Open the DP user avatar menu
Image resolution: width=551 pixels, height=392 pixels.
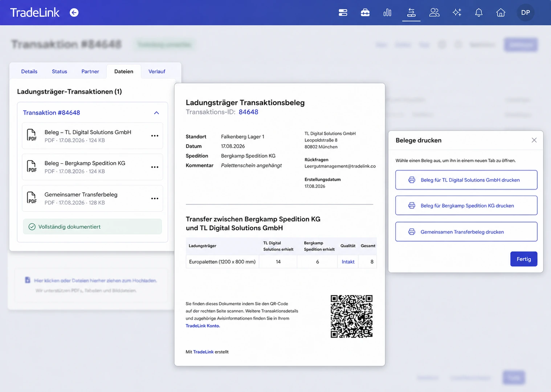pyautogui.click(x=525, y=13)
